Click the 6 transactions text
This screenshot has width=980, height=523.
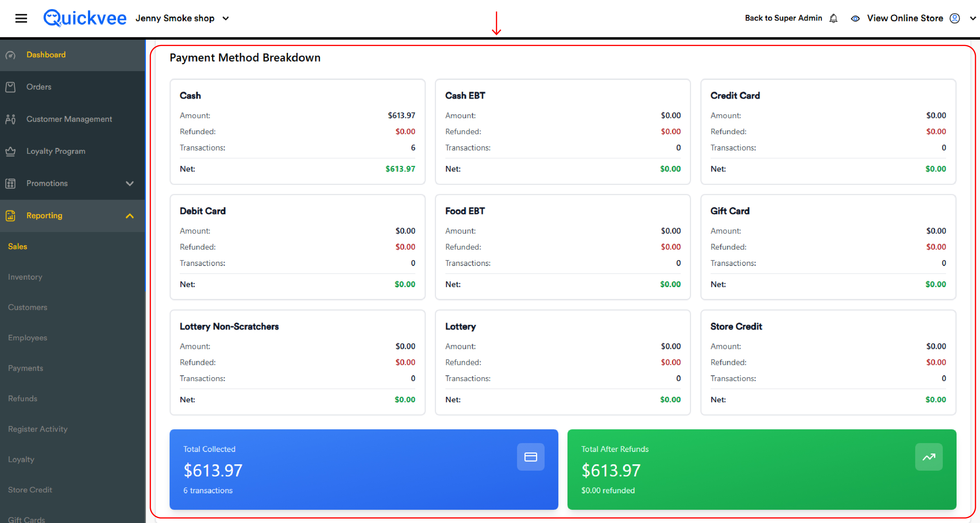click(x=208, y=490)
